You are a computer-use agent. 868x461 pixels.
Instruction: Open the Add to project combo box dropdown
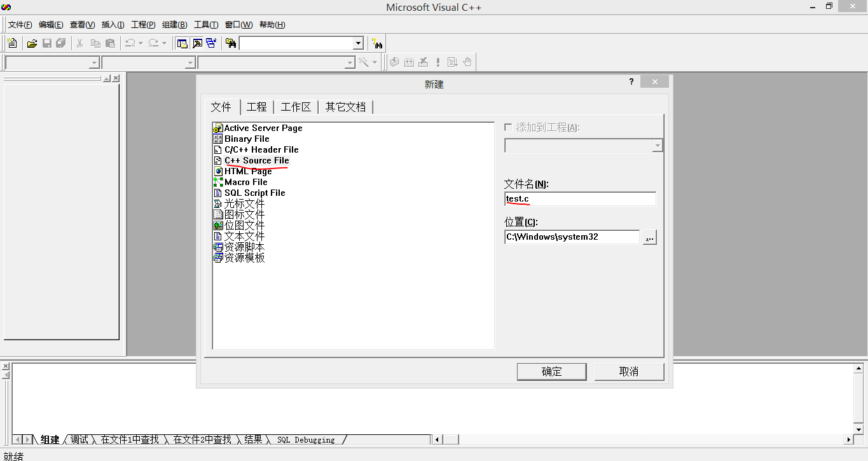pos(657,146)
